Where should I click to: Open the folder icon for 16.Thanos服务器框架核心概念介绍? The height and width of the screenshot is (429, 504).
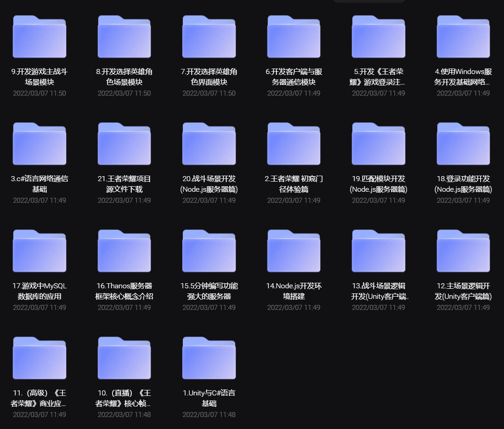click(124, 251)
